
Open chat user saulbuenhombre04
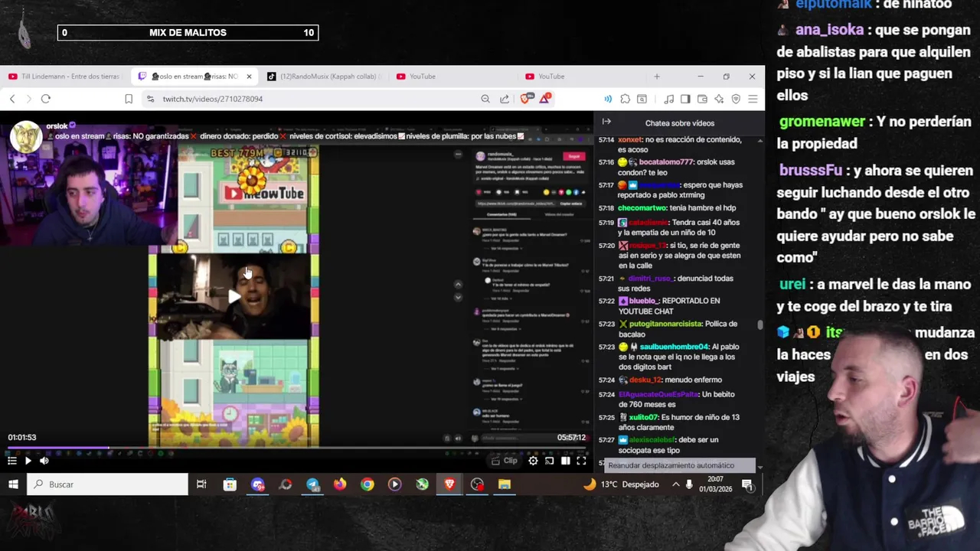click(x=675, y=347)
